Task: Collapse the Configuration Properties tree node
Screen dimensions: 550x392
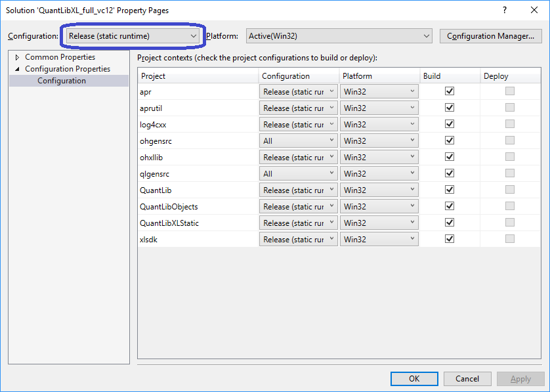Action: pos(18,69)
